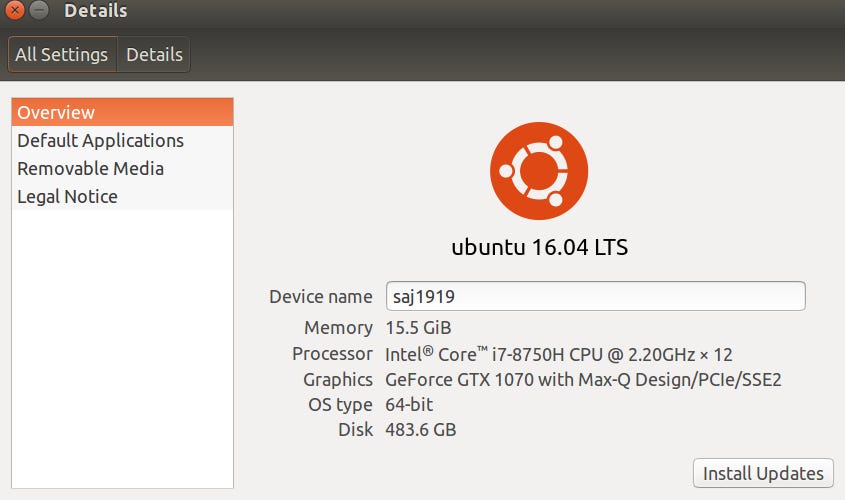
Task: Click the Device name text field
Action: tap(595, 296)
